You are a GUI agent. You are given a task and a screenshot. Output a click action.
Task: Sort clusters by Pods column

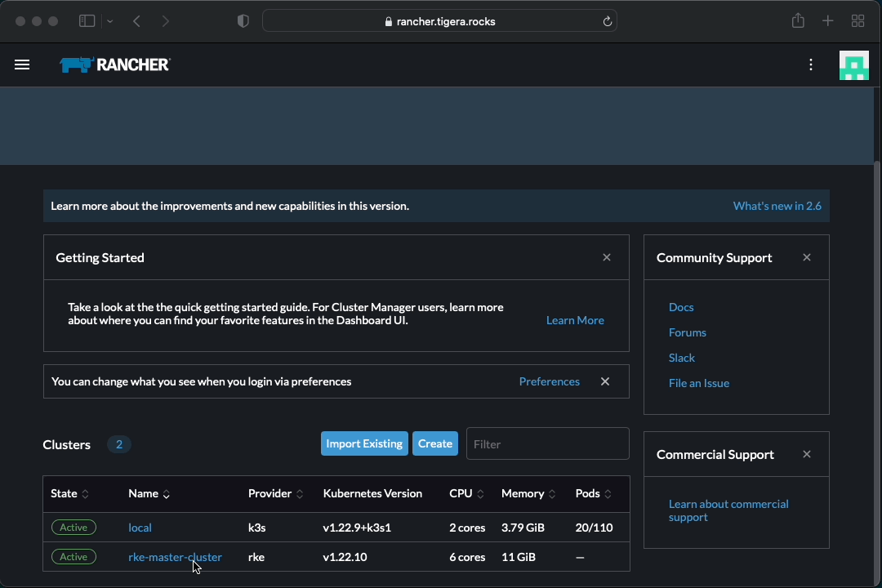tap(594, 493)
